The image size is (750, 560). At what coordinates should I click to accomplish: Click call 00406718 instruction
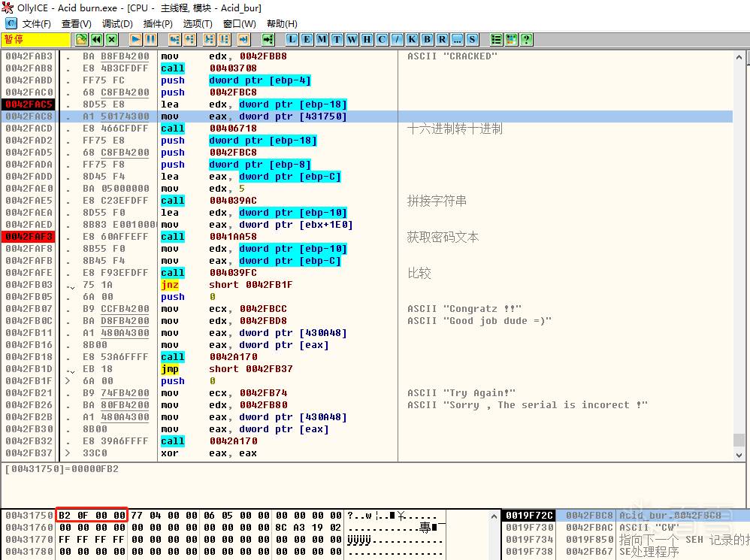pos(209,129)
